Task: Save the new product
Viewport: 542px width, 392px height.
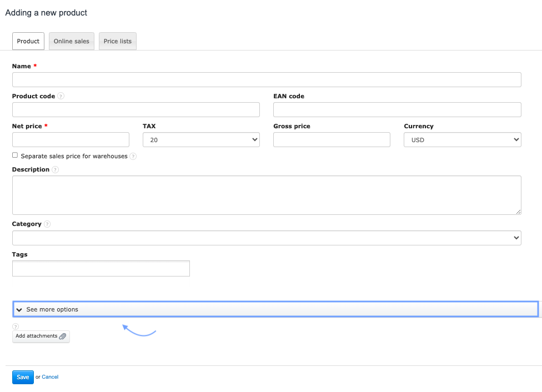Action: pyautogui.click(x=23, y=378)
